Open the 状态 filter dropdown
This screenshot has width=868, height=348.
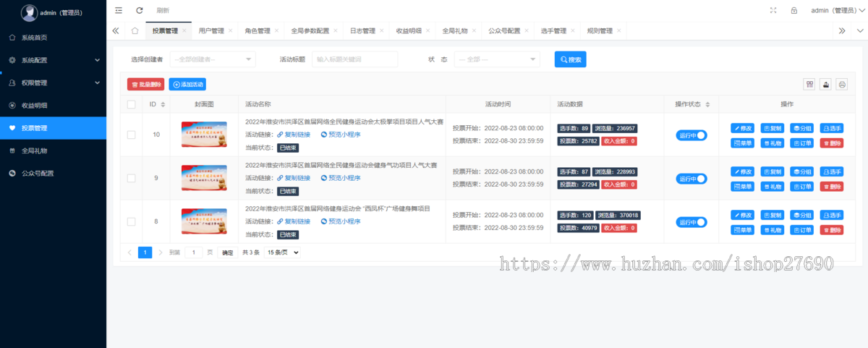(x=496, y=59)
